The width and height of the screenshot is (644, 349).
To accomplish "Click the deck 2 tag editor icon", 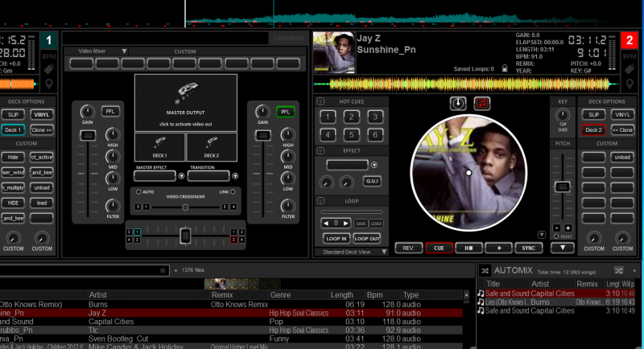I will tap(630, 69).
